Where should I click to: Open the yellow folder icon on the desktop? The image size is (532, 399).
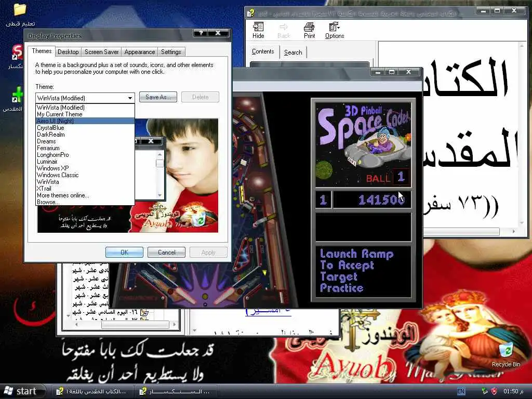(x=20, y=9)
